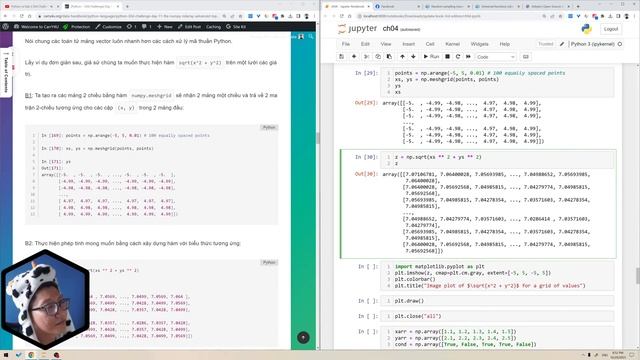This screenshot has width=640, height=360.
Task: Restart the kernel with circular arrow icon
Action: tap(458, 57)
